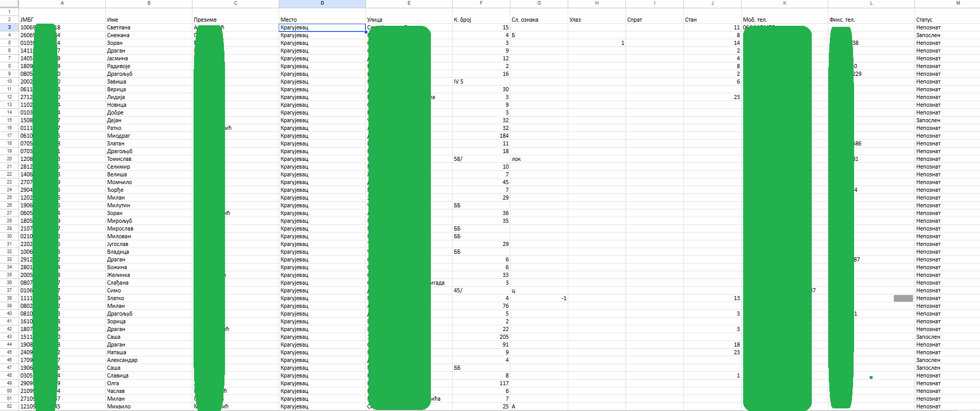
Task: Select column D header
Action: point(322,3)
